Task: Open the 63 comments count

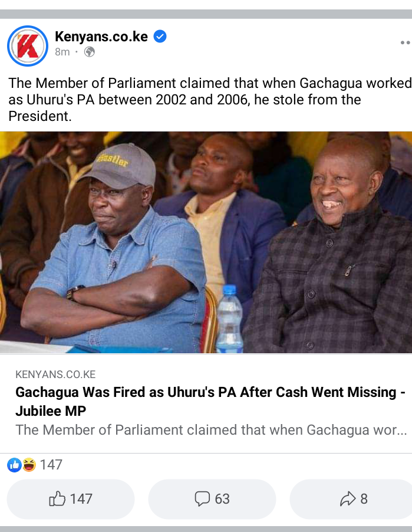Action: [x=222, y=499]
